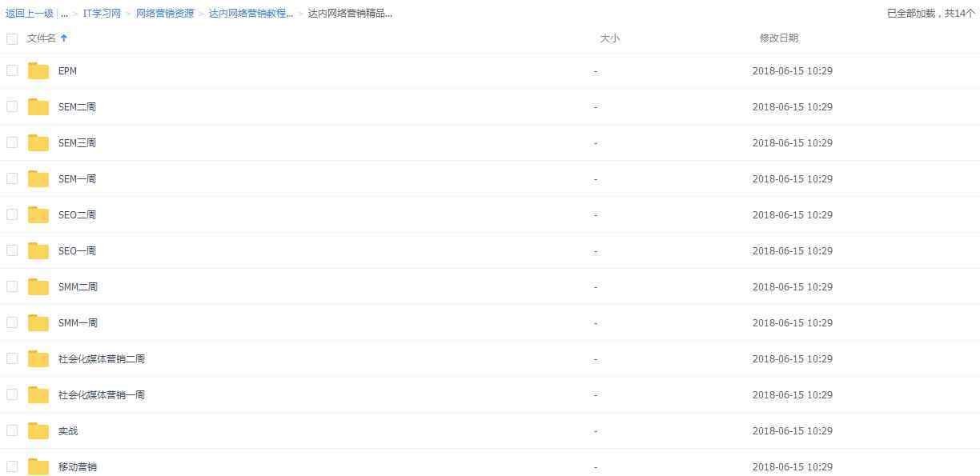Open the SMM一周 folder icon
The width and height of the screenshot is (980, 476).
[x=38, y=323]
